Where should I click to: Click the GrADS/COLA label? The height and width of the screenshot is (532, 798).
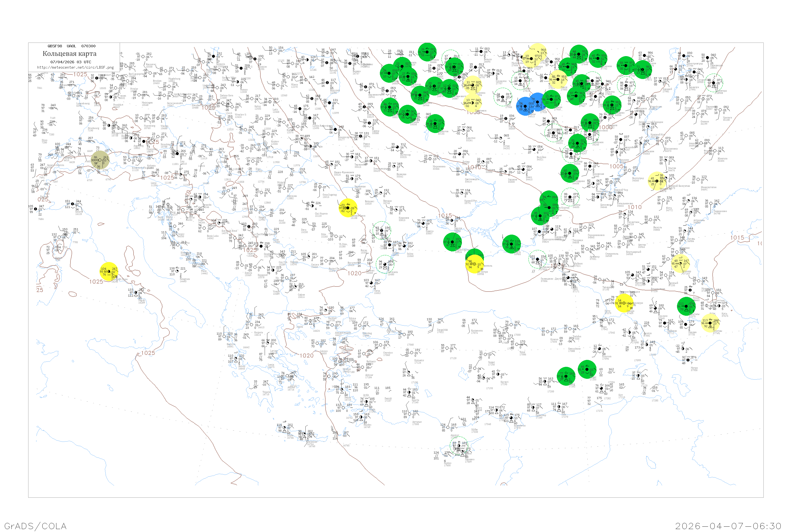(35, 526)
